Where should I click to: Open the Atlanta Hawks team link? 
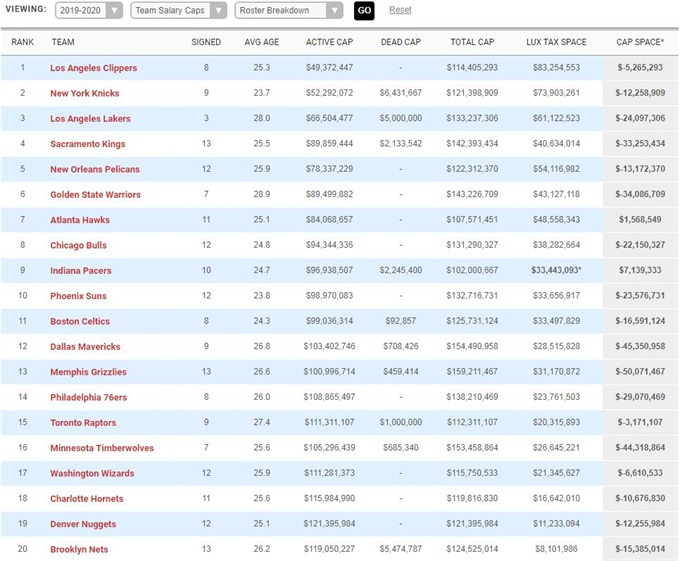pyautogui.click(x=80, y=220)
